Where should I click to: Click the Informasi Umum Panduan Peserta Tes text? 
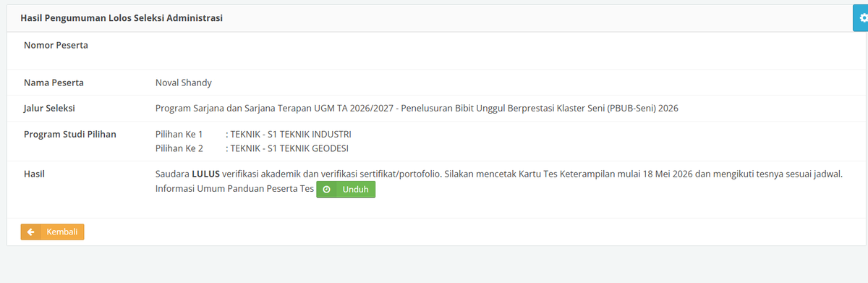point(234,189)
